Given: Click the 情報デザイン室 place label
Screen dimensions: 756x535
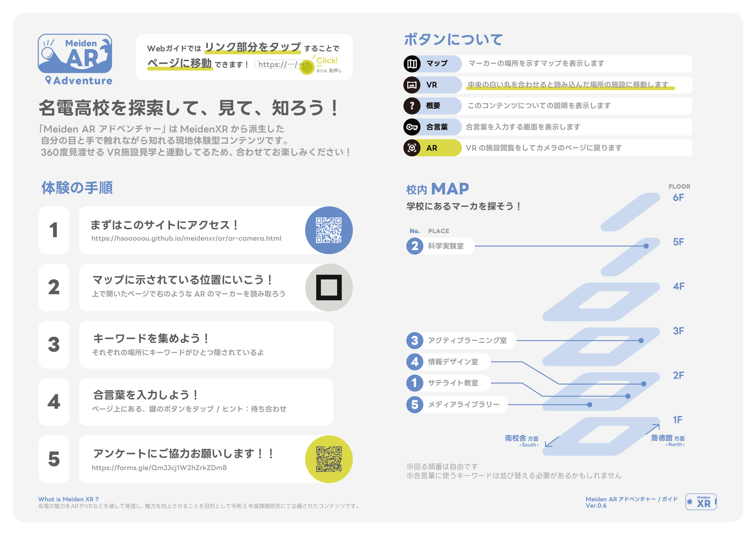Looking at the screenshot, I should [453, 362].
